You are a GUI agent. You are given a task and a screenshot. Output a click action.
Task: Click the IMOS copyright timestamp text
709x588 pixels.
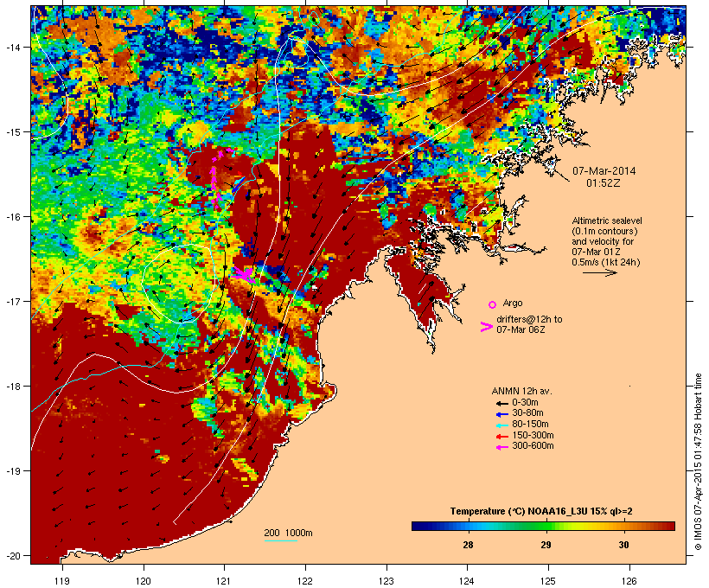click(x=698, y=462)
